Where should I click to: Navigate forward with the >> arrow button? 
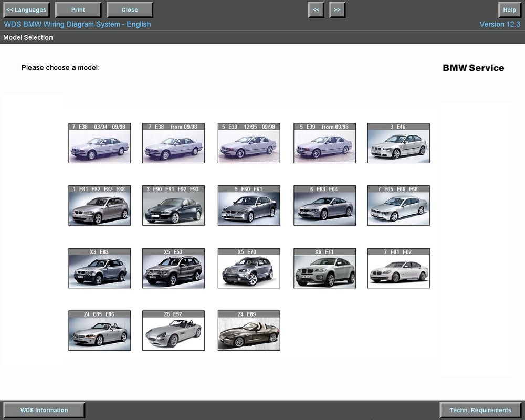tap(337, 10)
